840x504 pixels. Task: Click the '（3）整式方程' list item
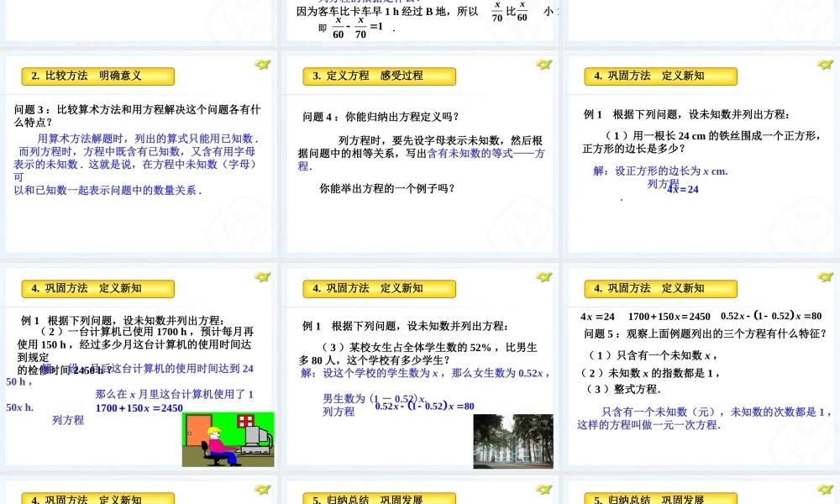pyautogui.click(x=623, y=389)
